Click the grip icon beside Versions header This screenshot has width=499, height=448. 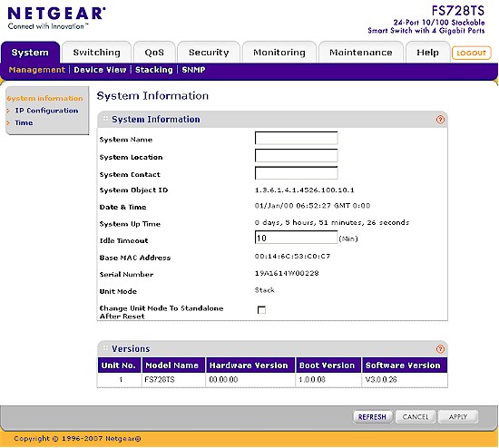click(105, 348)
